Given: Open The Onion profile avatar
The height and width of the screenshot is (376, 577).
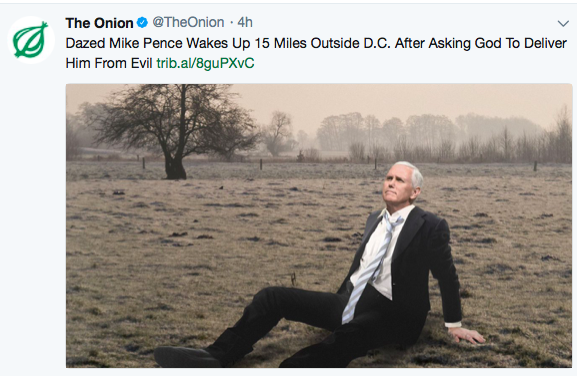Looking at the screenshot, I should coord(31,40).
